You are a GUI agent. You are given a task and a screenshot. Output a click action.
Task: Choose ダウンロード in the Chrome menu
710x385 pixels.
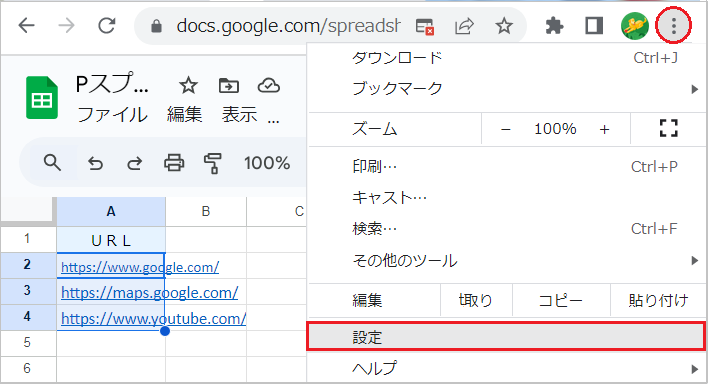[506, 58]
